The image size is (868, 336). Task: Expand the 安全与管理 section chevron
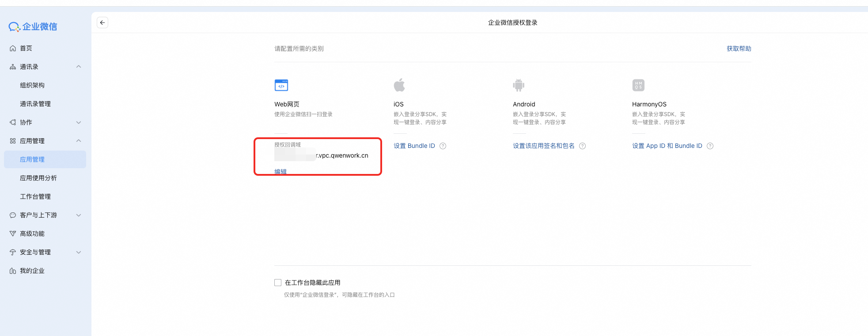pos(79,252)
